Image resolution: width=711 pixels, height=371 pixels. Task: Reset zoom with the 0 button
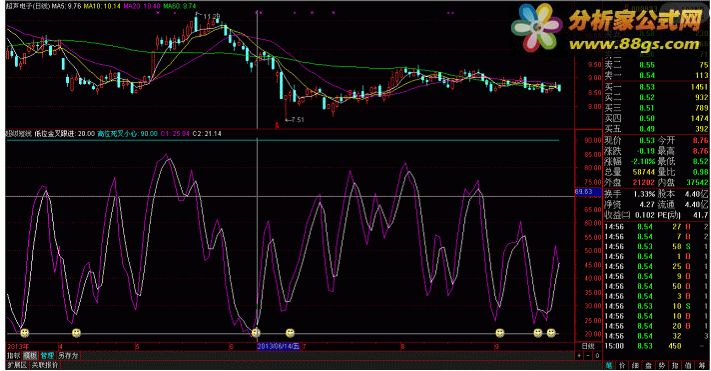tap(597, 356)
